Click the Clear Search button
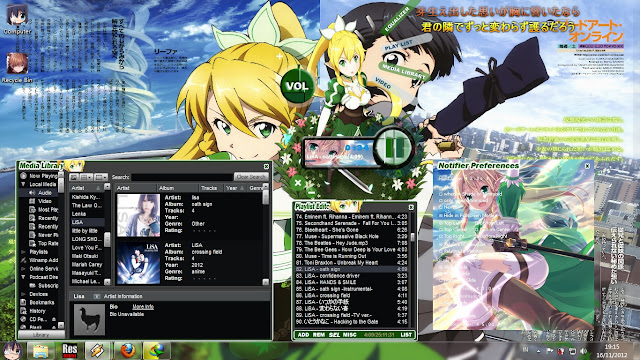 [251, 177]
